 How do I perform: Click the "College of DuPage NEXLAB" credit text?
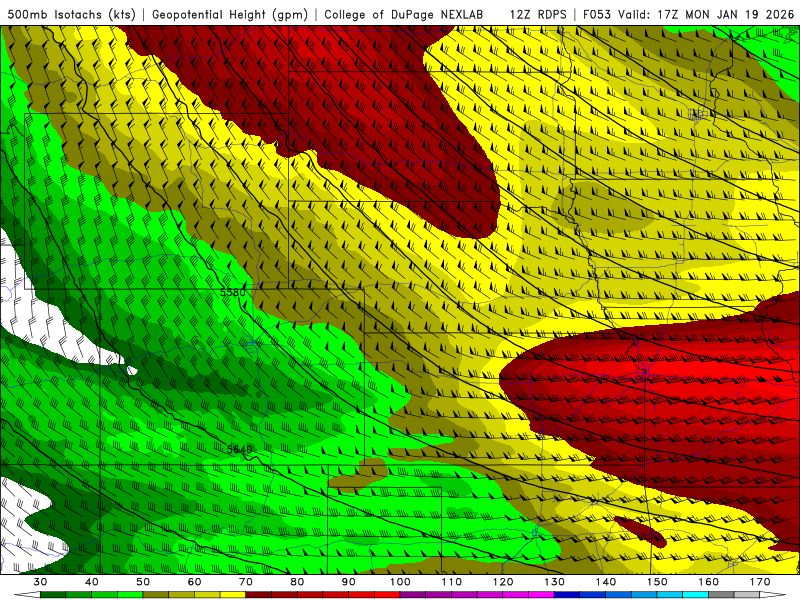tap(404, 14)
